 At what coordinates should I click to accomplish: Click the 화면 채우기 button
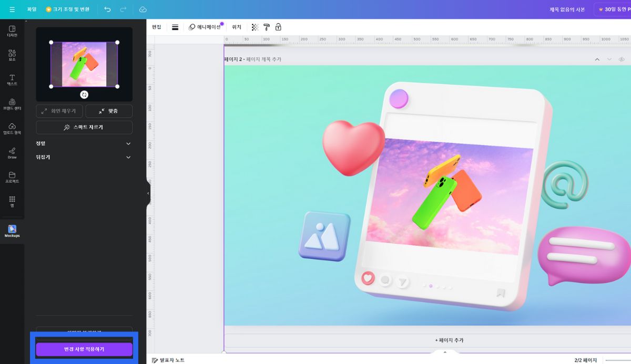[x=59, y=111]
